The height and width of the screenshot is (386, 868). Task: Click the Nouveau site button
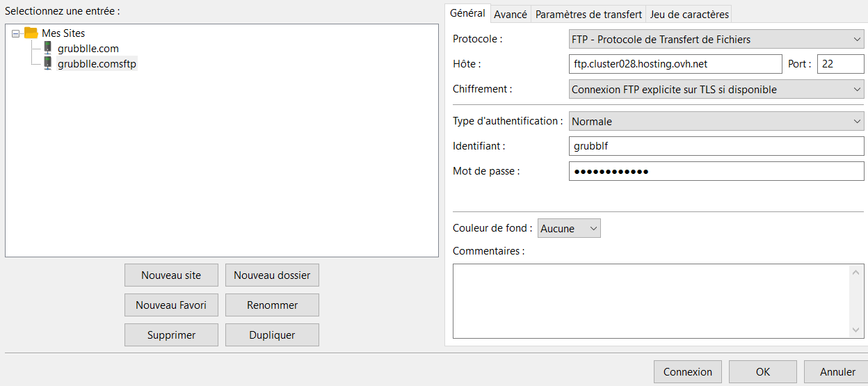[x=171, y=275]
